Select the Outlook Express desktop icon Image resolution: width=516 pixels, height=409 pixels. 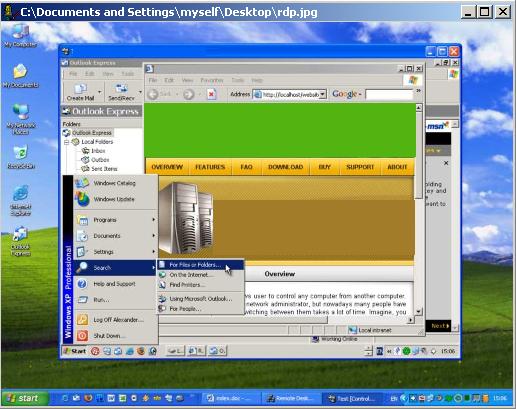[21, 241]
